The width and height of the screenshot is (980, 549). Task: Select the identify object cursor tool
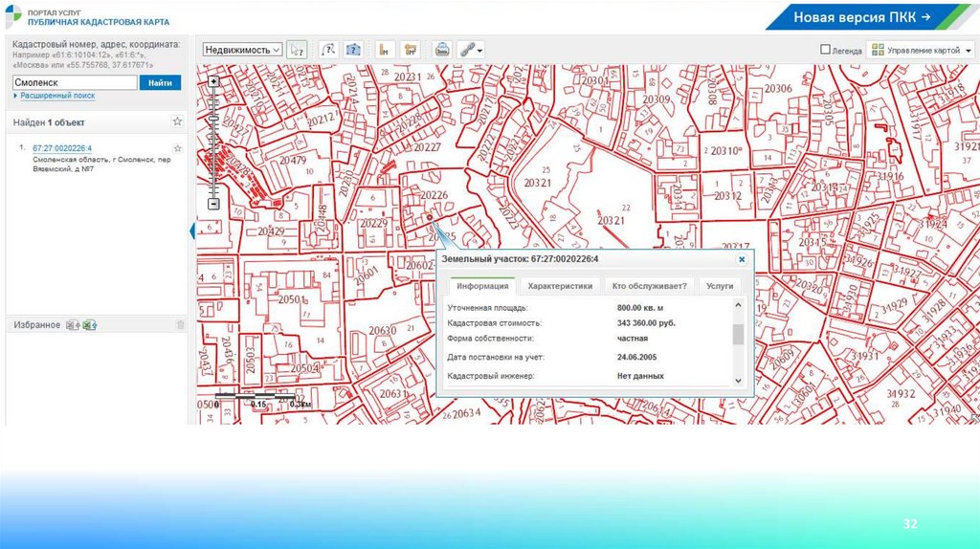coord(298,49)
